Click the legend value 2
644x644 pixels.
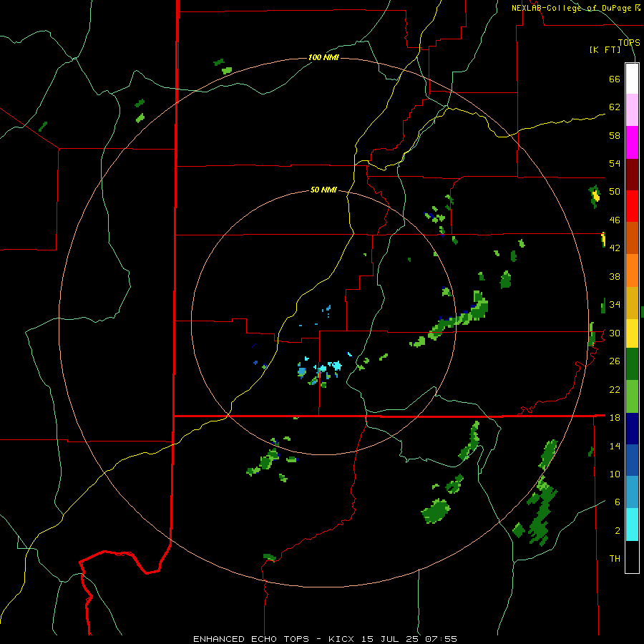pyautogui.click(x=618, y=531)
